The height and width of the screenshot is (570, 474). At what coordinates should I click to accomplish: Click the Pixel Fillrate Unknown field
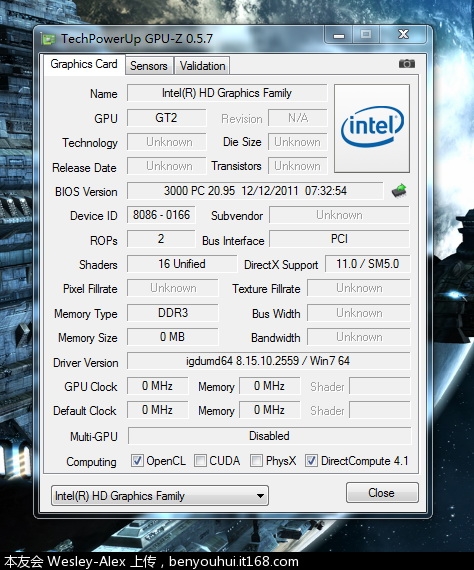[173, 288]
